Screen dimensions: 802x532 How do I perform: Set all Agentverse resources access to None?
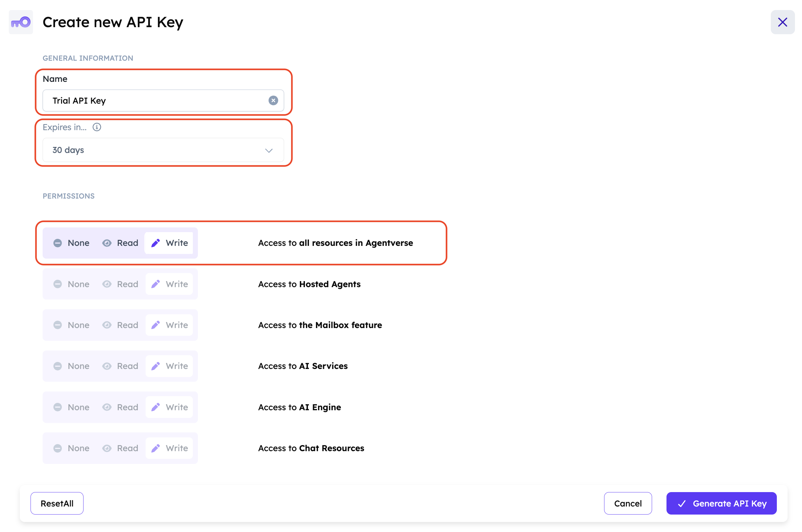(71, 243)
